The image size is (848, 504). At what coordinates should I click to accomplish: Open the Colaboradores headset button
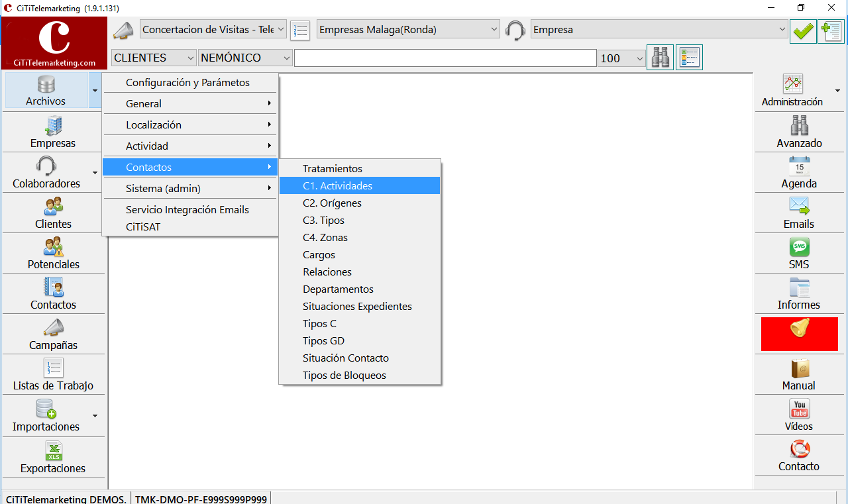coord(46,172)
